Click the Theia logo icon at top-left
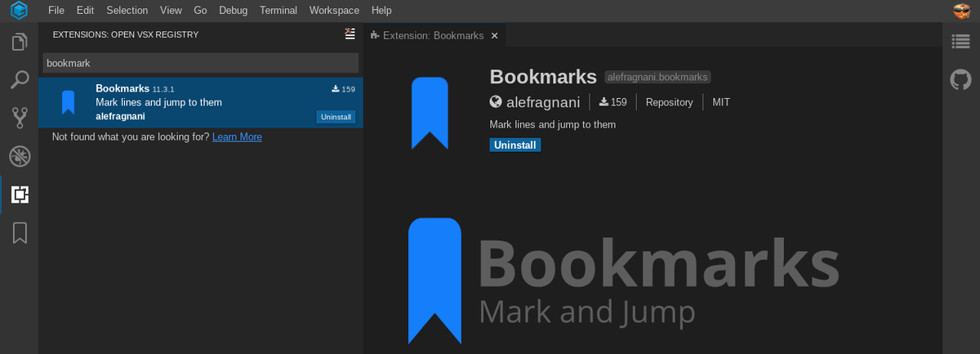980x354 pixels. click(19, 11)
